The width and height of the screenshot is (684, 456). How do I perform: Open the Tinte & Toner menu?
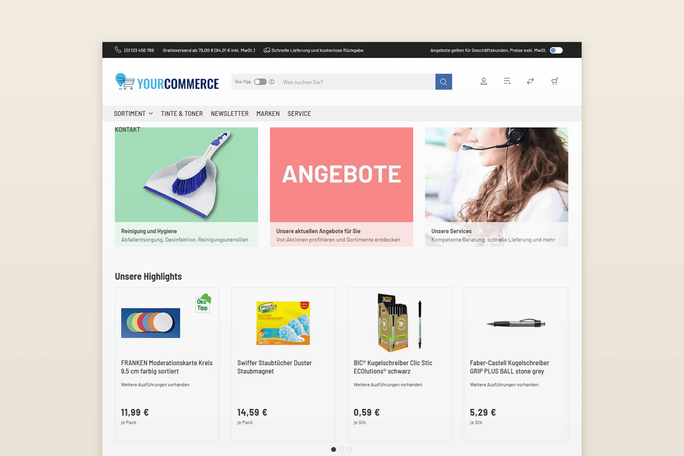click(x=182, y=113)
